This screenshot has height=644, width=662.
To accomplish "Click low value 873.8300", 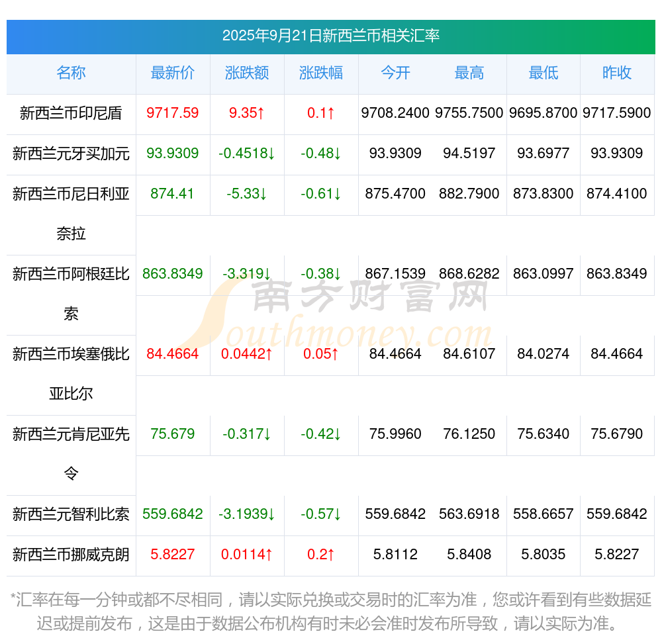I will click(544, 194).
